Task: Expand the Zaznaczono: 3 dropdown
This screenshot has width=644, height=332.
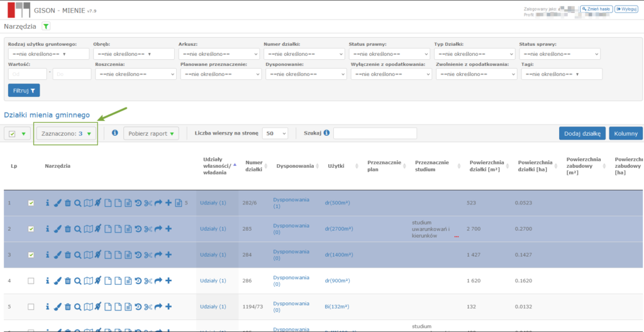Action: click(x=66, y=133)
